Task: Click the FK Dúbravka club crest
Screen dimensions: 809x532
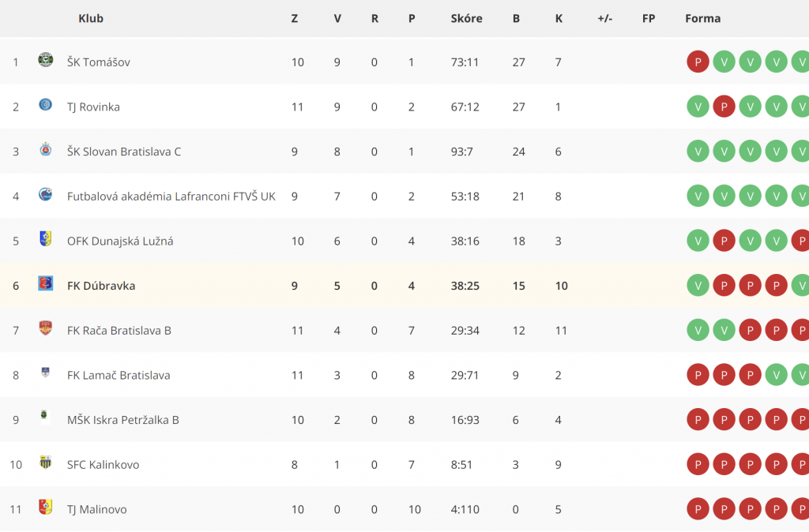Action: pos(45,283)
